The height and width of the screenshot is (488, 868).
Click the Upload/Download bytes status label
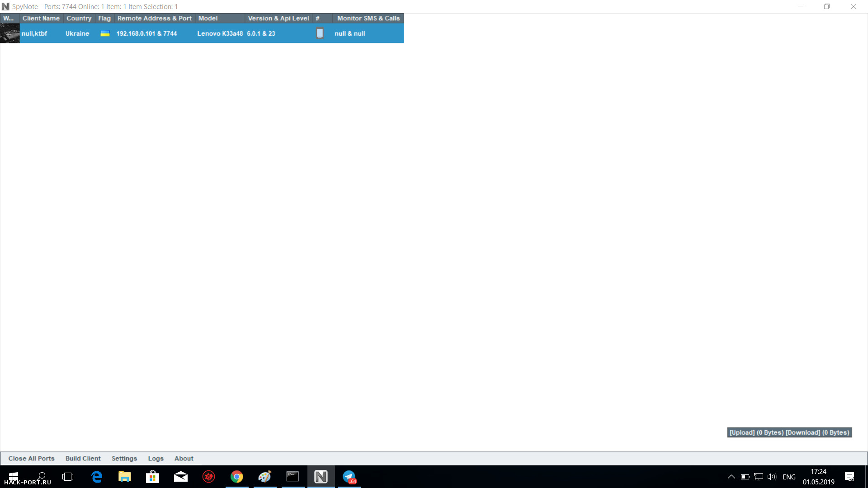point(789,432)
